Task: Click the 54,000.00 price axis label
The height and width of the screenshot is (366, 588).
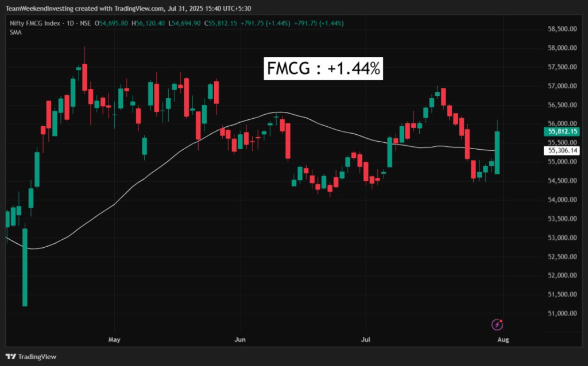Action: [x=562, y=200]
